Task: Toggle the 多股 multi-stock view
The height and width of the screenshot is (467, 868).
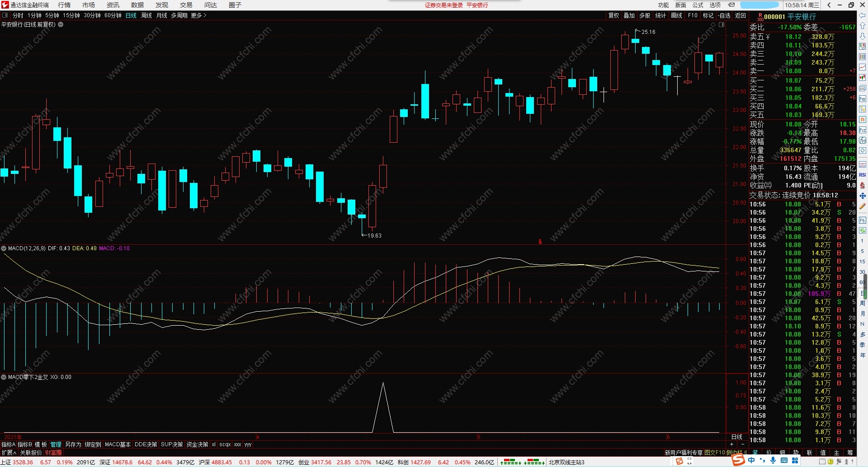Action: pyautogui.click(x=645, y=15)
